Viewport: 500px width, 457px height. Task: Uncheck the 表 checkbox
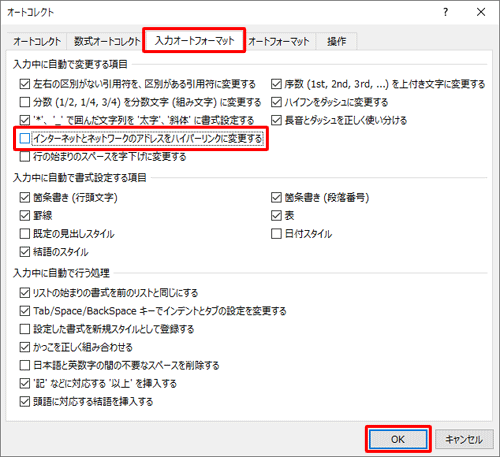pos(276,216)
